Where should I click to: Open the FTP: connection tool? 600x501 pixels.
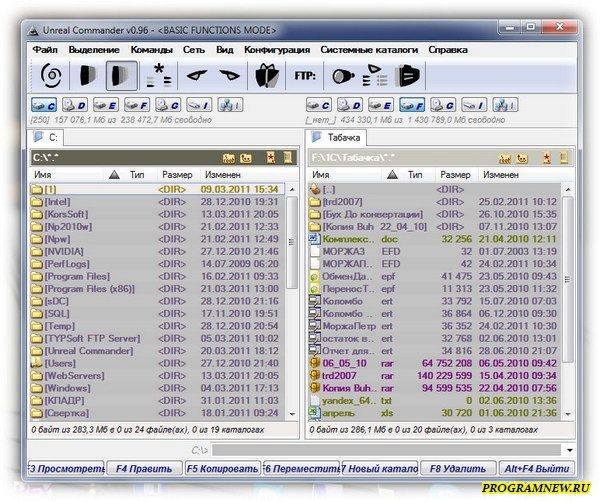click(305, 75)
